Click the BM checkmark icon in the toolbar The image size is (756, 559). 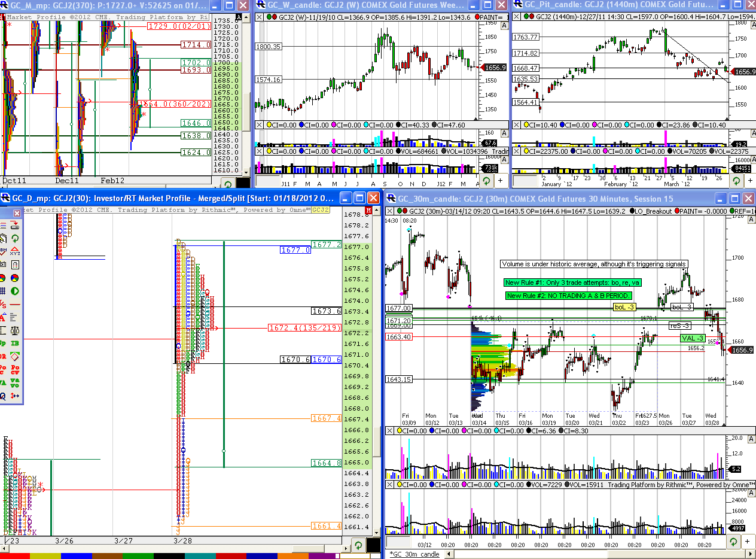tap(3, 251)
